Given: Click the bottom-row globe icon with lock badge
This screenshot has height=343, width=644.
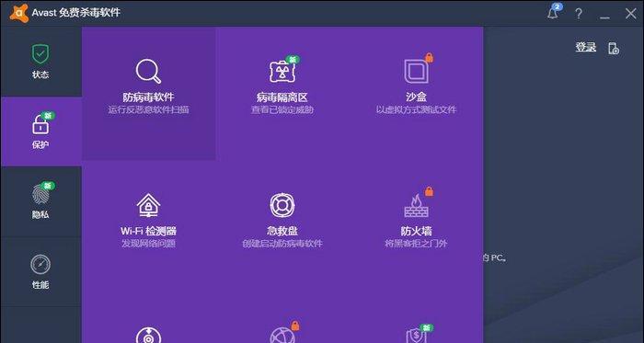Looking at the screenshot, I should (x=282, y=336).
